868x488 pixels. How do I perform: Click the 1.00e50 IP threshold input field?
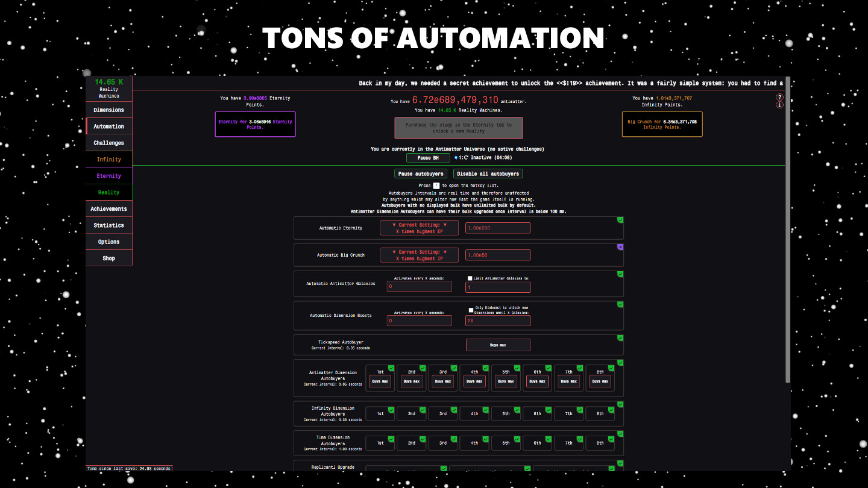[x=498, y=255]
